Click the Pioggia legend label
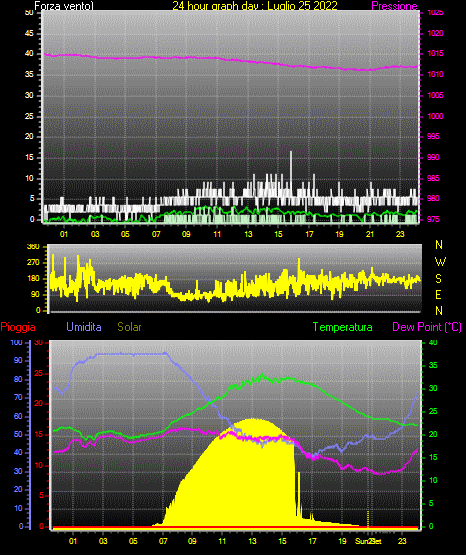 [18, 327]
